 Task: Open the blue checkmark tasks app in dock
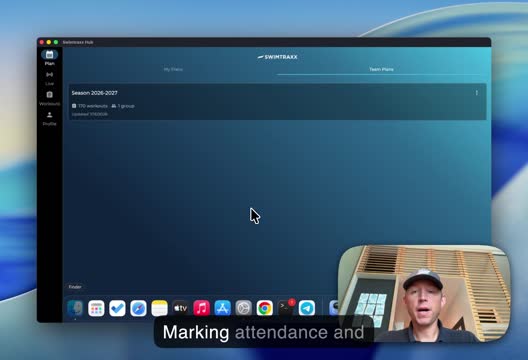click(117, 308)
